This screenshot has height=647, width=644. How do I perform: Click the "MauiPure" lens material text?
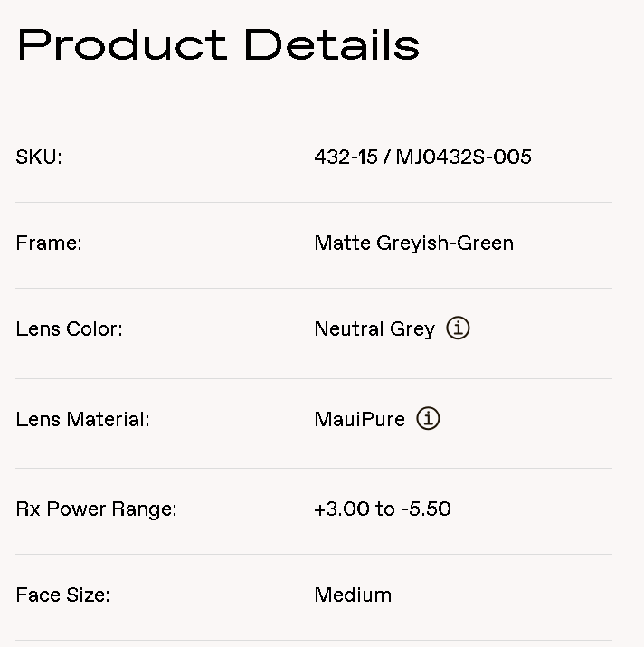pos(359,419)
